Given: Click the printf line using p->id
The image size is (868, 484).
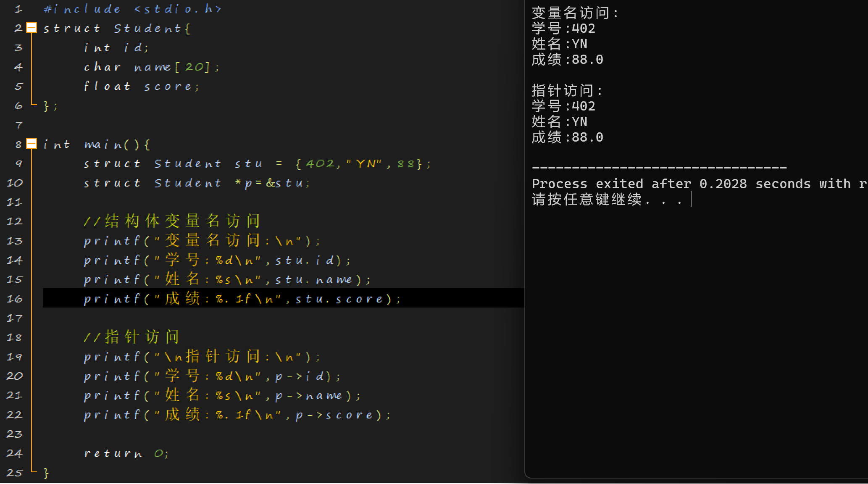Looking at the screenshot, I should [x=212, y=376].
